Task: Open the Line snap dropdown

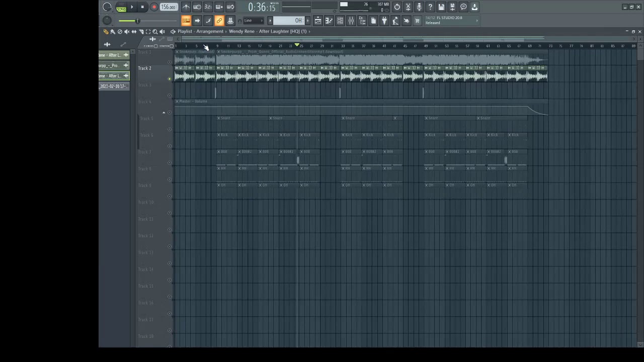Action: pos(254,21)
